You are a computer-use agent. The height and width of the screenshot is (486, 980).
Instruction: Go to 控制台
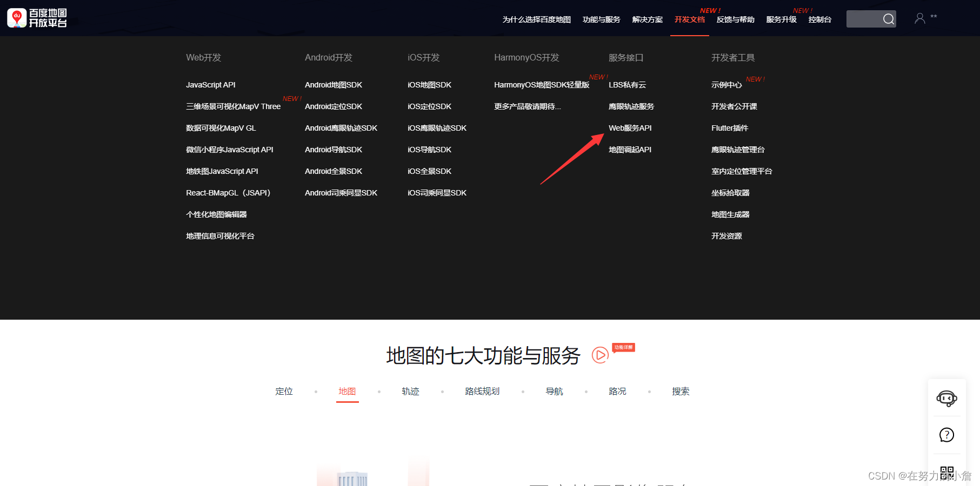819,19
